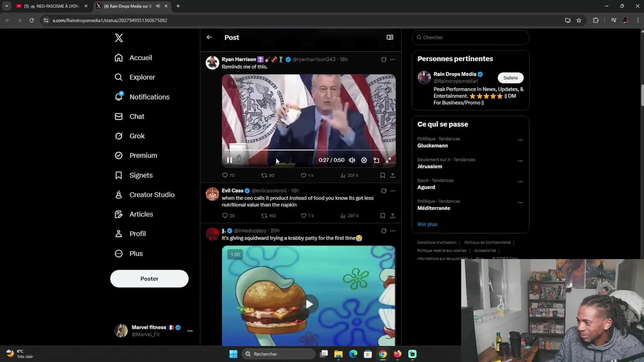View analytics of Ryan Harrison's post
Screen dimensions: 644x362
[349, 175]
